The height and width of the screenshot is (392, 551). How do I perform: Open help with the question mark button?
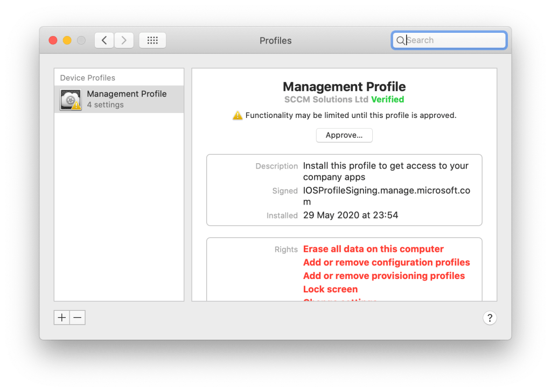tap(489, 318)
